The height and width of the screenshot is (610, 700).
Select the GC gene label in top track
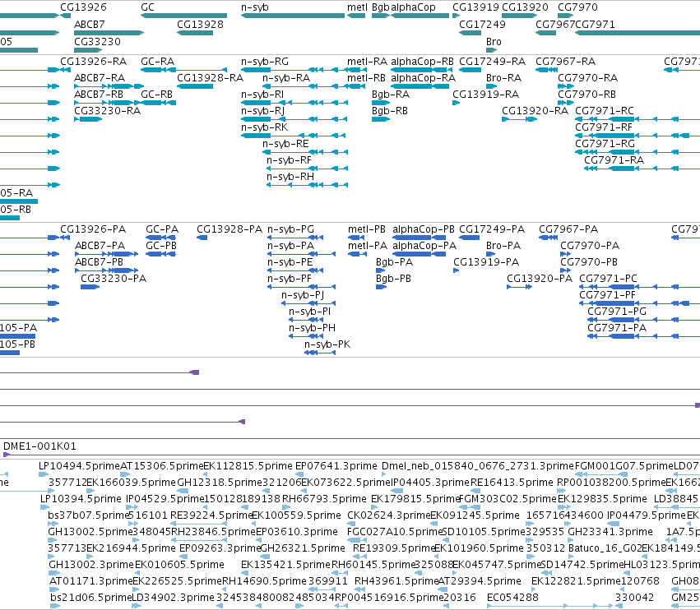(147, 7)
